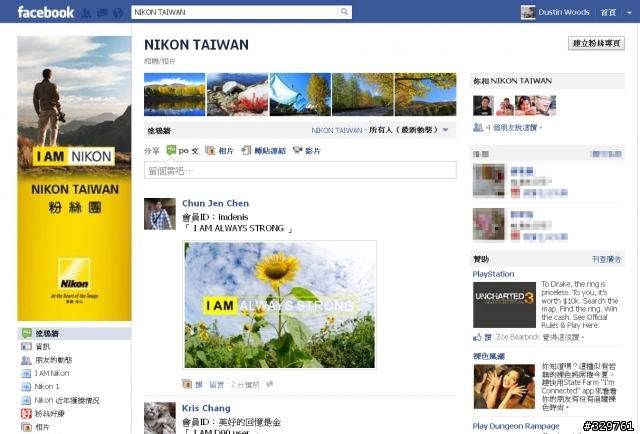This screenshot has width=640, height=434.
Task: Select the po 文 share option
Action: tap(182, 150)
